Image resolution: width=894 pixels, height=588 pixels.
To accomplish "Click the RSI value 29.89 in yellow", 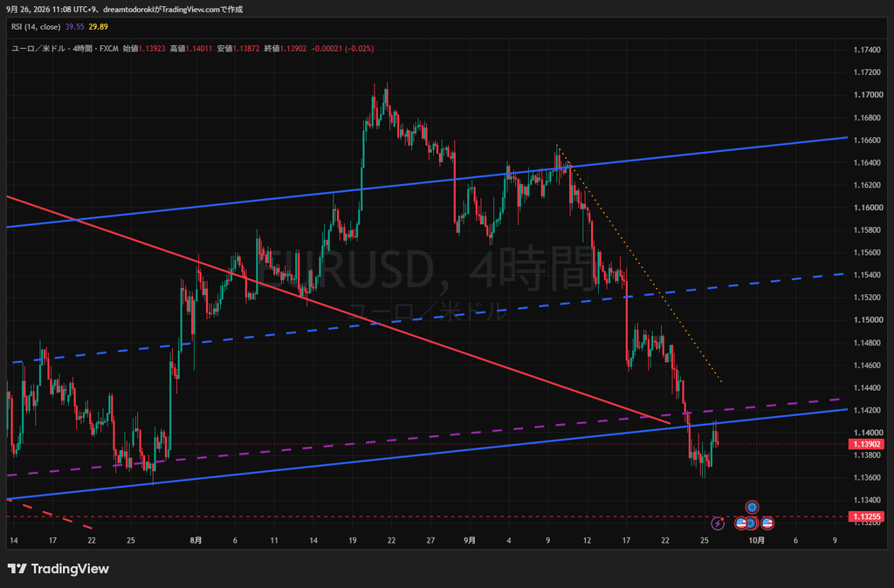I will tap(98, 27).
